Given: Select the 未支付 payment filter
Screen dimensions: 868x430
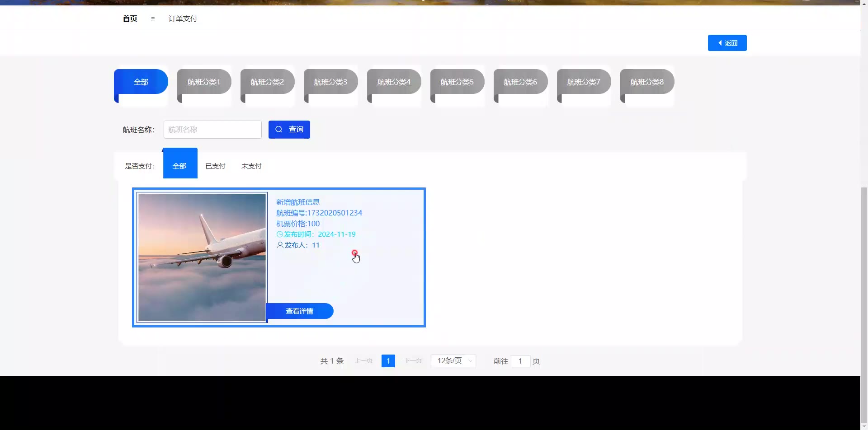Looking at the screenshot, I should coord(251,166).
